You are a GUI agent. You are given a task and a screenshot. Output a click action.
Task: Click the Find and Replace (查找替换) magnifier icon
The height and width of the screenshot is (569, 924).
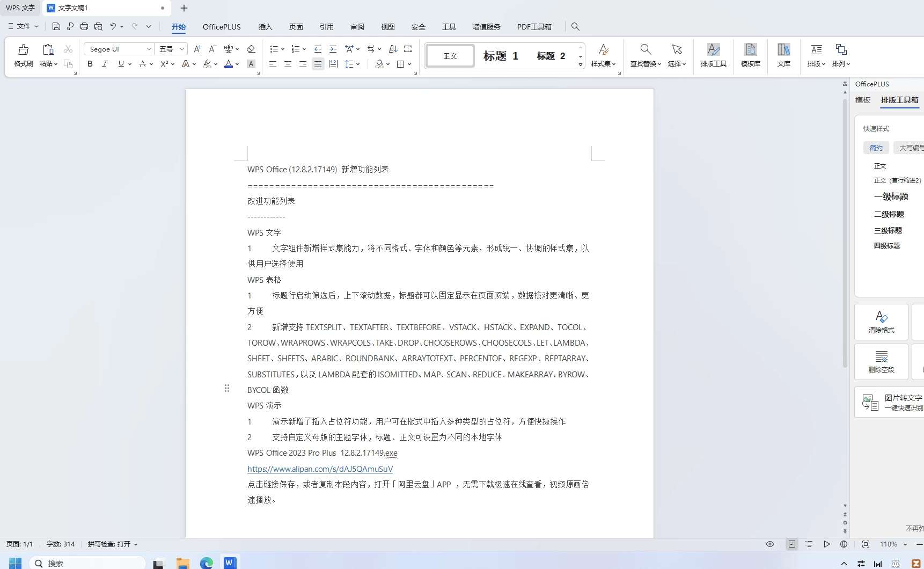[x=646, y=49]
